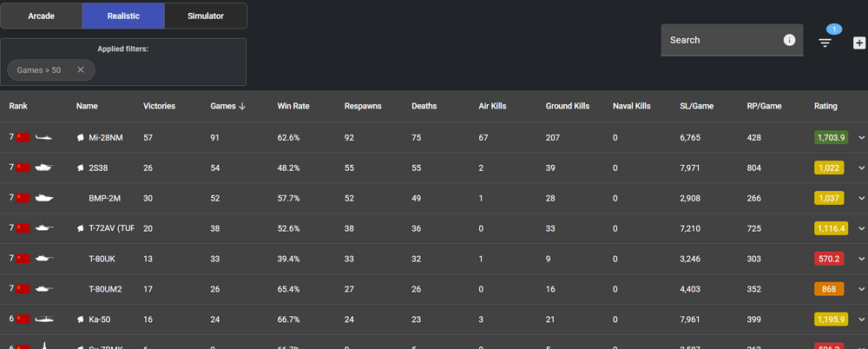Open the filter list icon

(825, 42)
